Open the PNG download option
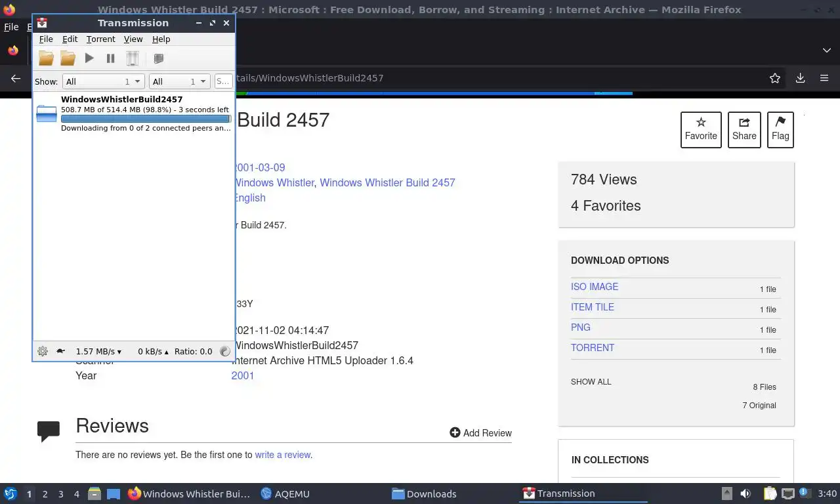The width and height of the screenshot is (840, 504). click(x=581, y=327)
